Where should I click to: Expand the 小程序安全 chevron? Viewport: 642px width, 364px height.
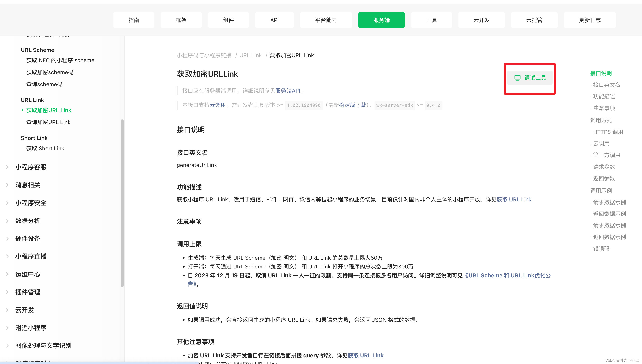pos(7,203)
